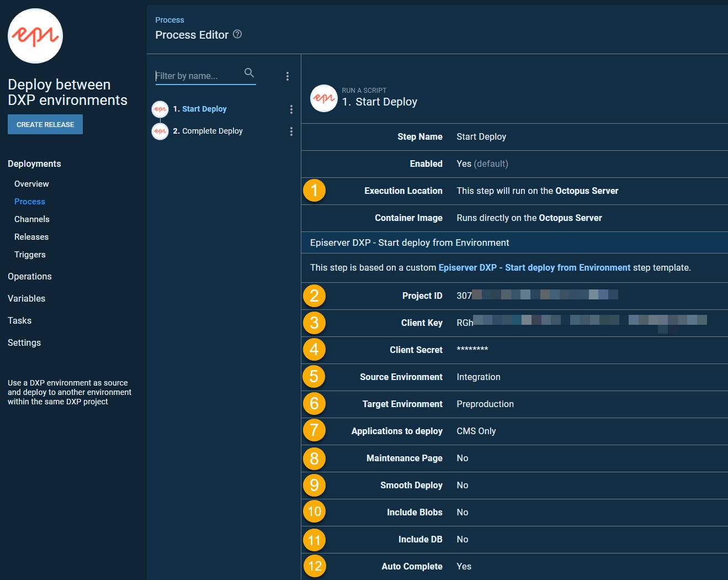Click the search magnifier icon
The width and height of the screenshot is (728, 580).
pyautogui.click(x=249, y=73)
